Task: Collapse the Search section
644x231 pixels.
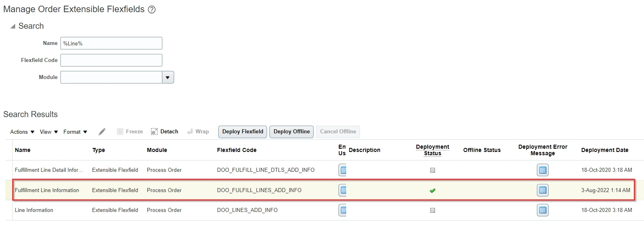Action: 13,26
